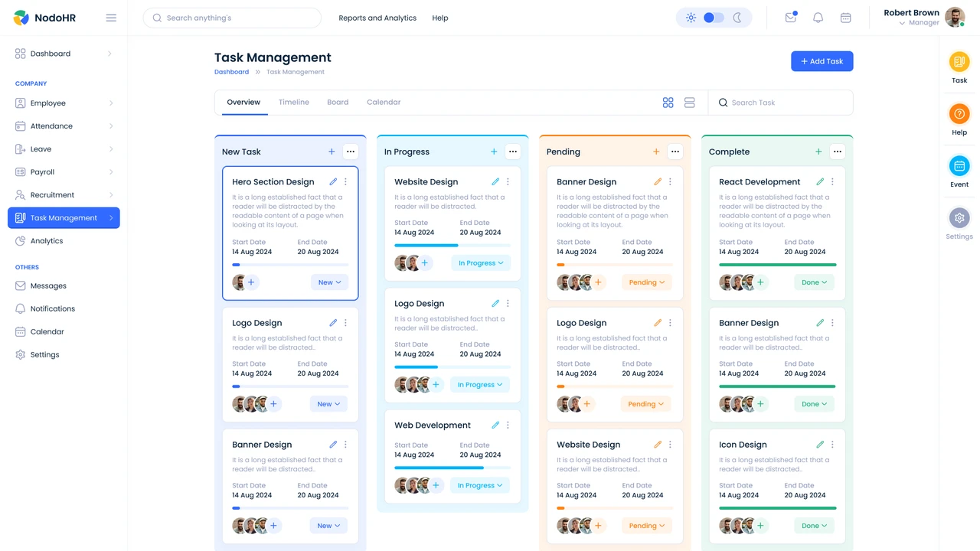The height and width of the screenshot is (551, 980).
Task: Focus the Search Task field
Action: click(780, 103)
